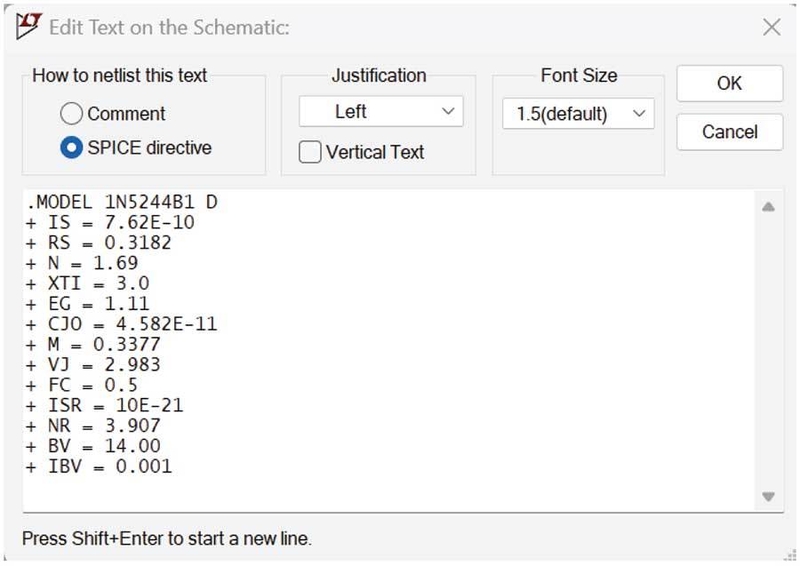The width and height of the screenshot is (800, 566).
Task: Click the IS = 7.62E-10 line
Action: point(111,223)
